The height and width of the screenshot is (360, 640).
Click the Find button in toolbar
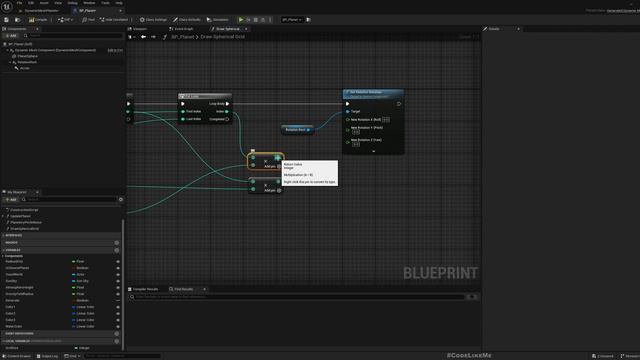pos(88,20)
